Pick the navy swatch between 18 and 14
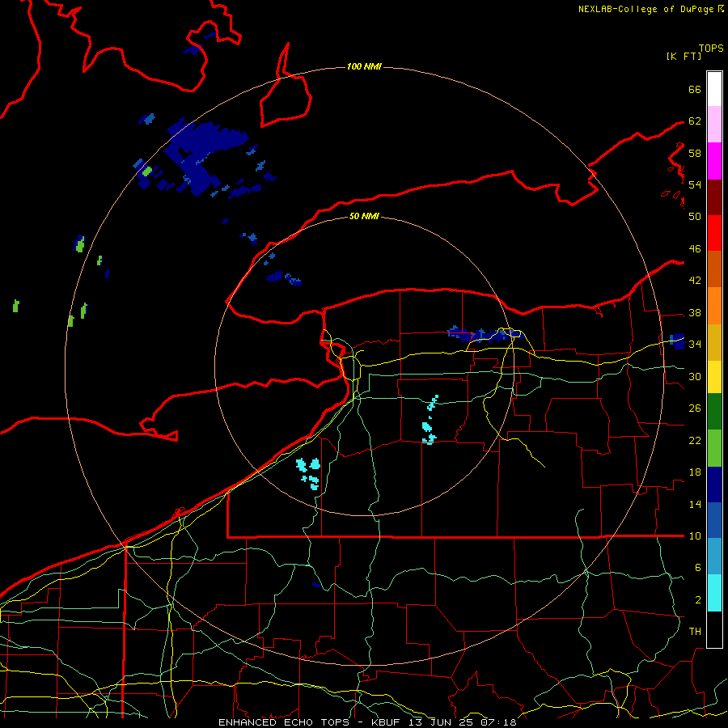Image resolution: width=728 pixels, height=728 pixels. [714, 485]
